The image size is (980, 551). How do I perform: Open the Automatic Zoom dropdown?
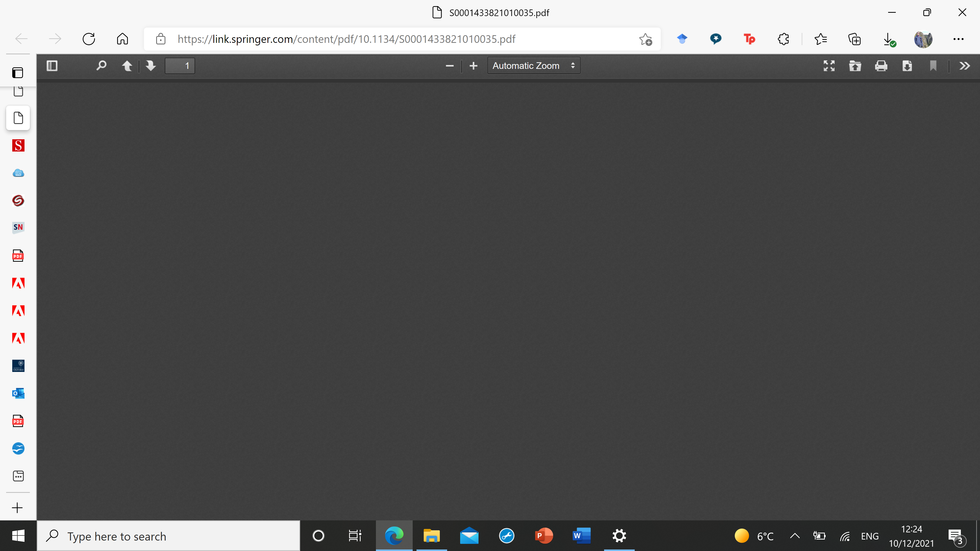[533, 65]
